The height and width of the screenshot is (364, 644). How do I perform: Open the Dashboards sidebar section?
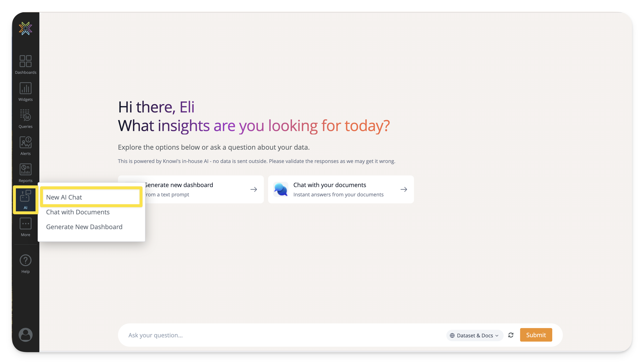[x=26, y=64]
